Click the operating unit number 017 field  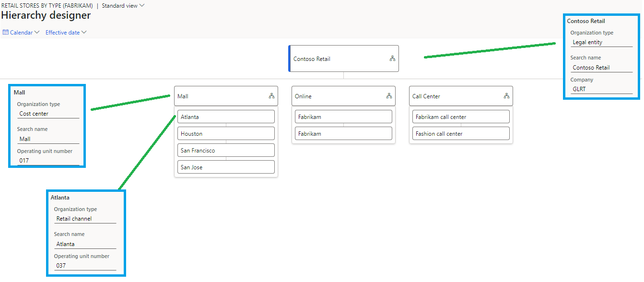(x=48, y=161)
